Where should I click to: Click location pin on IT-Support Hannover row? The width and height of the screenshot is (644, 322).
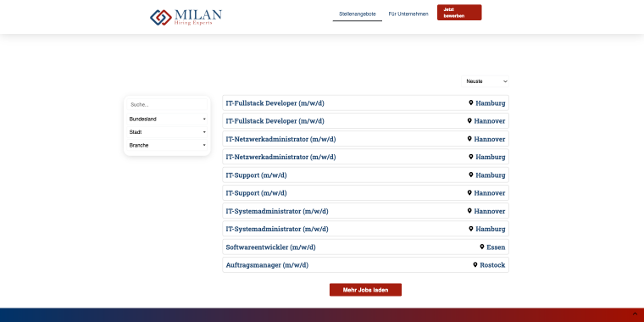click(469, 192)
